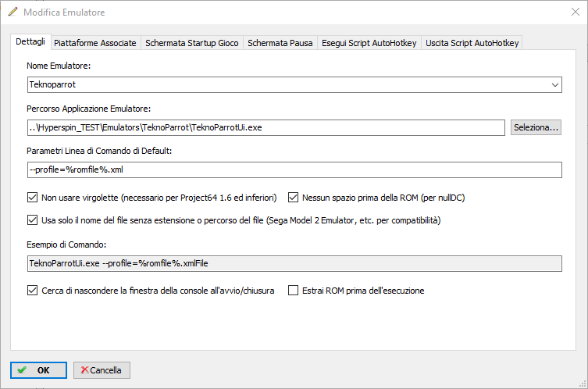The height and width of the screenshot is (389, 588).
Task: Click the Esempio di Comando label
Action: pos(66,244)
